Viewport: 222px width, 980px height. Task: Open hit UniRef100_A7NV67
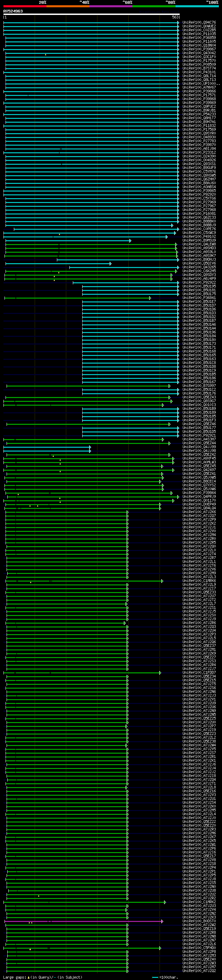(199, 88)
